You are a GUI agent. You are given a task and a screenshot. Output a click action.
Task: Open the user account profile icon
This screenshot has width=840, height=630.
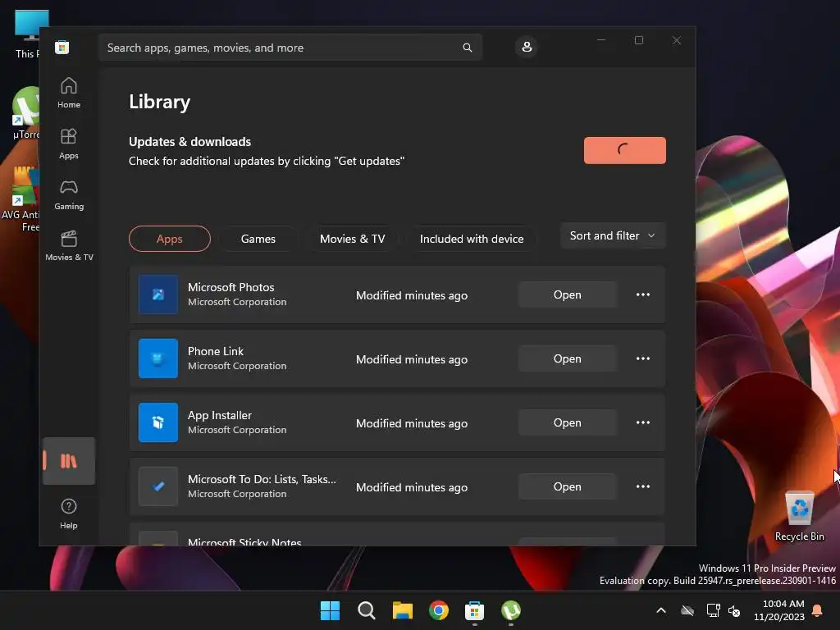[527, 47]
